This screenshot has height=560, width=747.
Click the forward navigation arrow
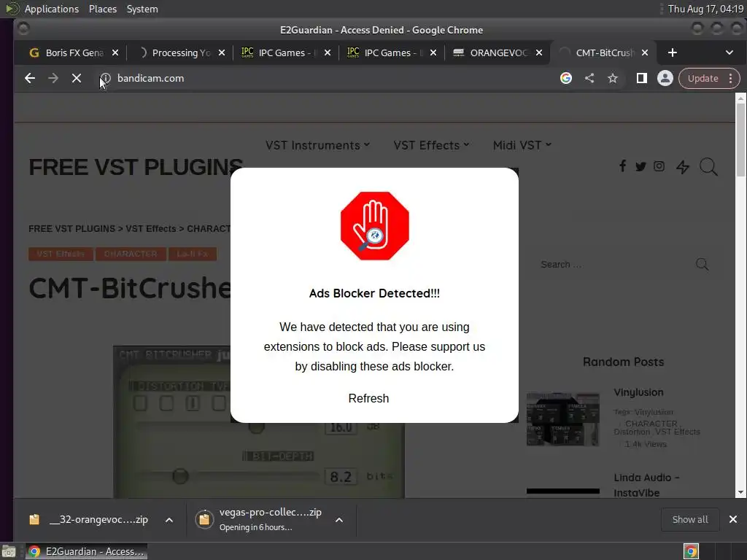[53, 78]
